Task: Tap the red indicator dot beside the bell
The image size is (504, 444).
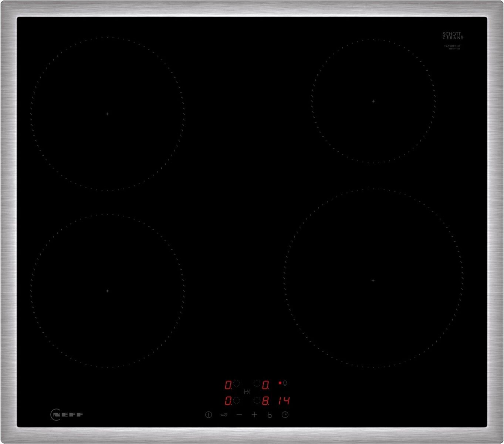Action: coord(280,383)
